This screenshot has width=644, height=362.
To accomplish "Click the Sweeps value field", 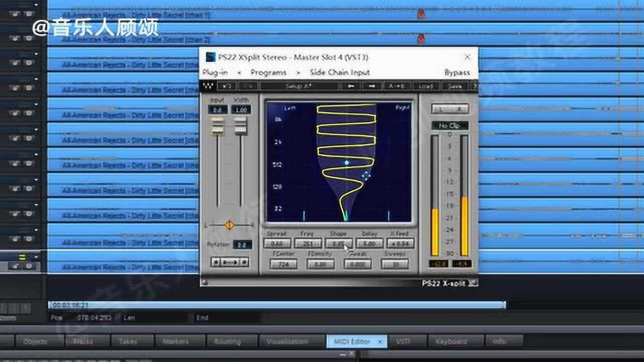I will pos(395,264).
